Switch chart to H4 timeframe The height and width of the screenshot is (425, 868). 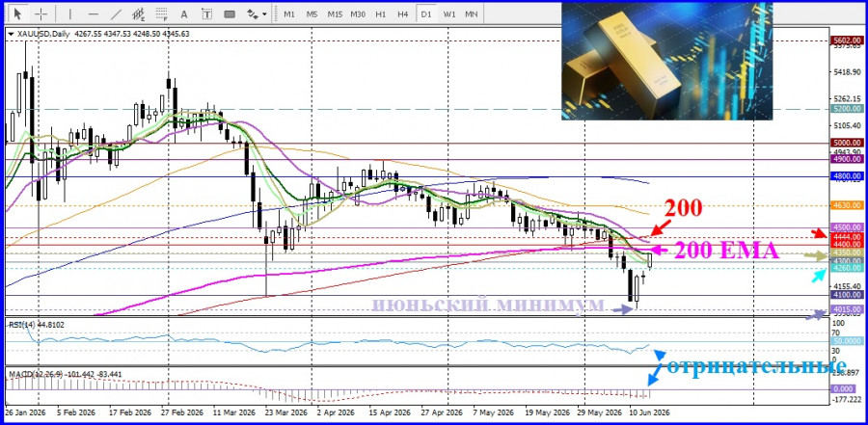(x=403, y=14)
